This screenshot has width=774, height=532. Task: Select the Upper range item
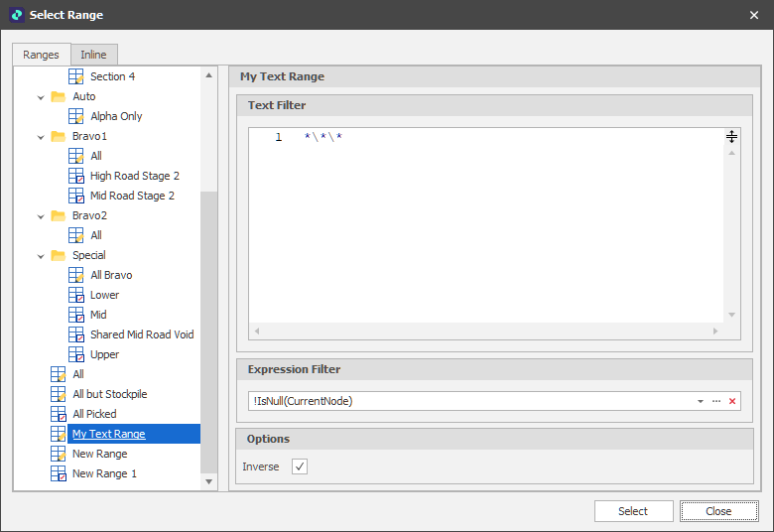coord(104,354)
